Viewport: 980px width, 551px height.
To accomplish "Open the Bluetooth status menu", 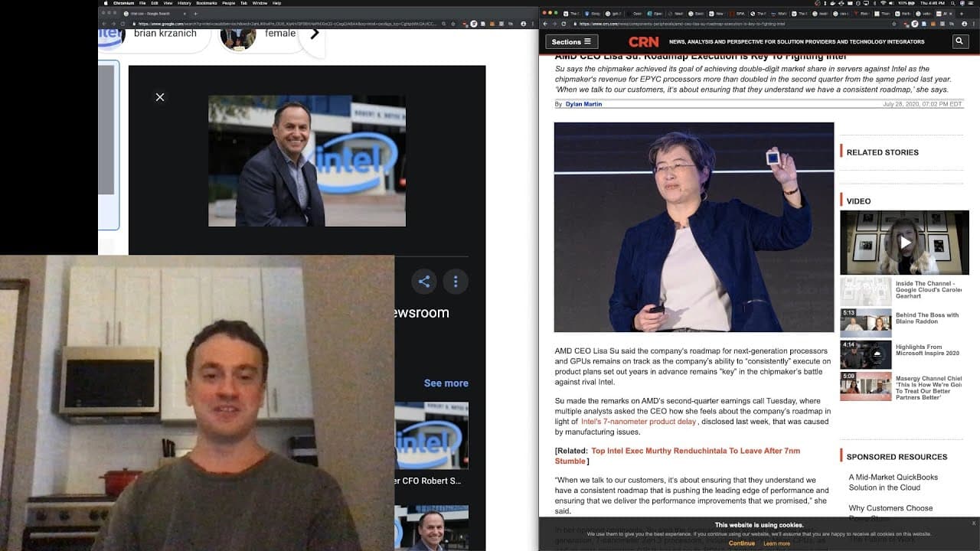I will pos(874,3).
